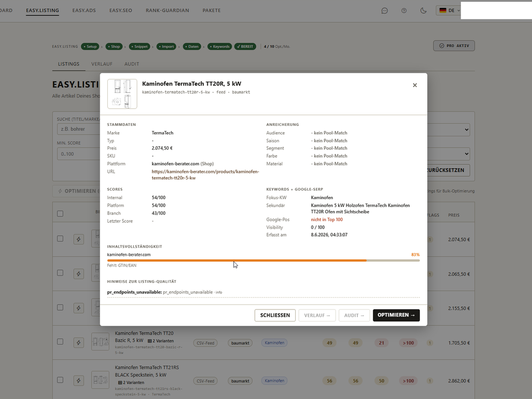Switch to the VERLAUF tab below breadcrumb

102,64
